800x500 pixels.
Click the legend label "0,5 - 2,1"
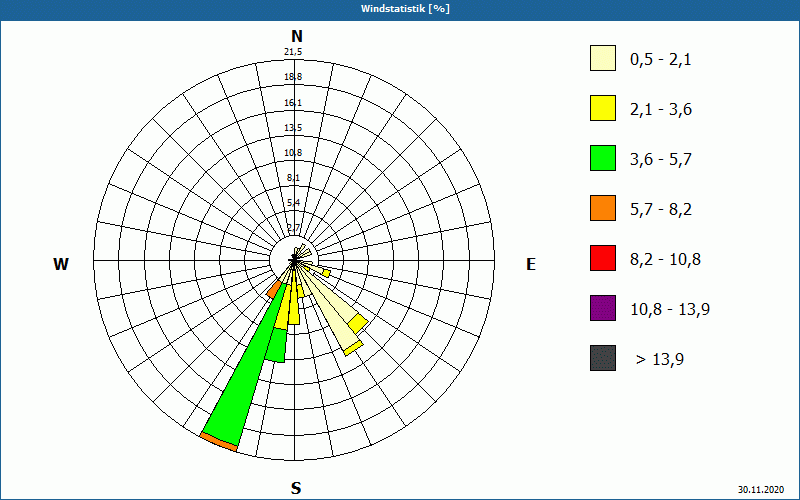pos(661,60)
